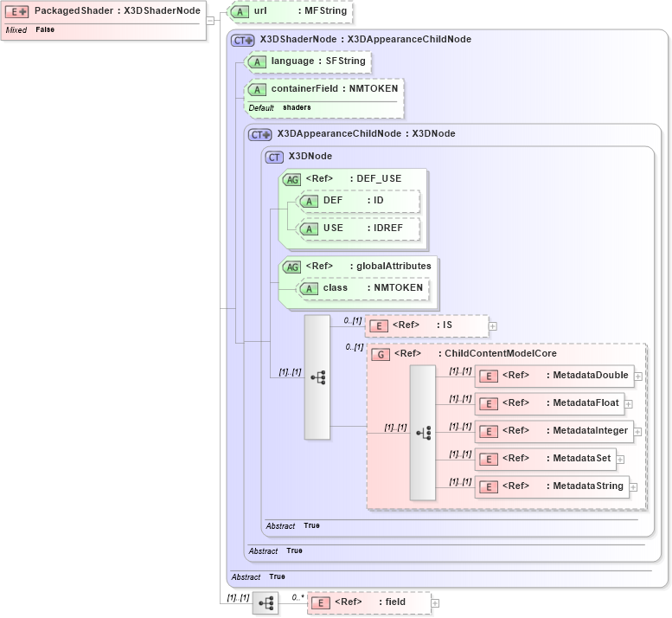Expand the field element reference
Image resolution: width=672 pixels, height=618 pixels.
point(435,603)
